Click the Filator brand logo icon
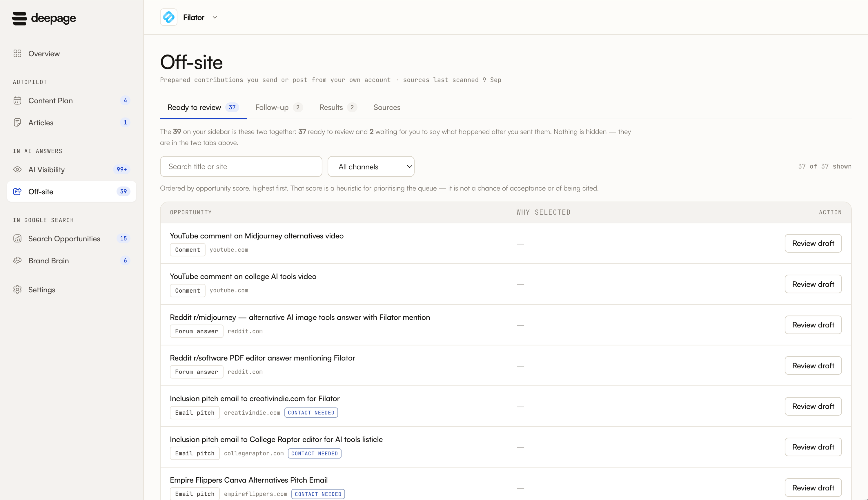Image resolution: width=868 pixels, height=500 pixels. coord(168,17)
